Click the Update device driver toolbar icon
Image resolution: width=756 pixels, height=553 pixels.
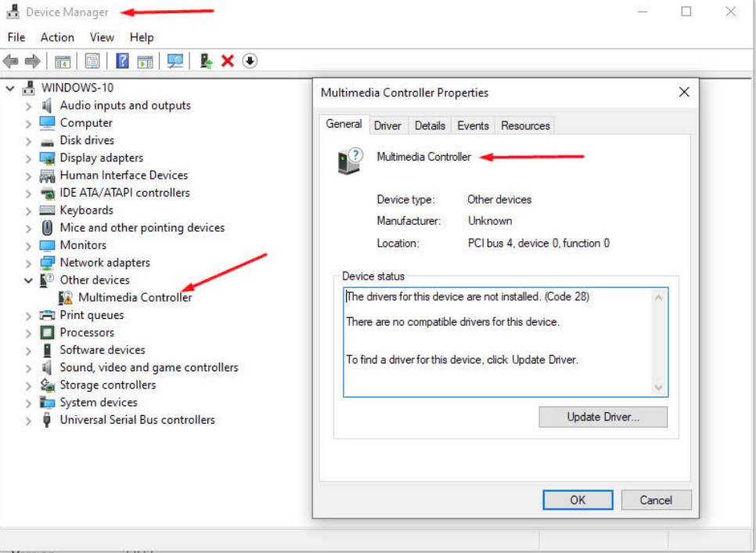point(206,61)
